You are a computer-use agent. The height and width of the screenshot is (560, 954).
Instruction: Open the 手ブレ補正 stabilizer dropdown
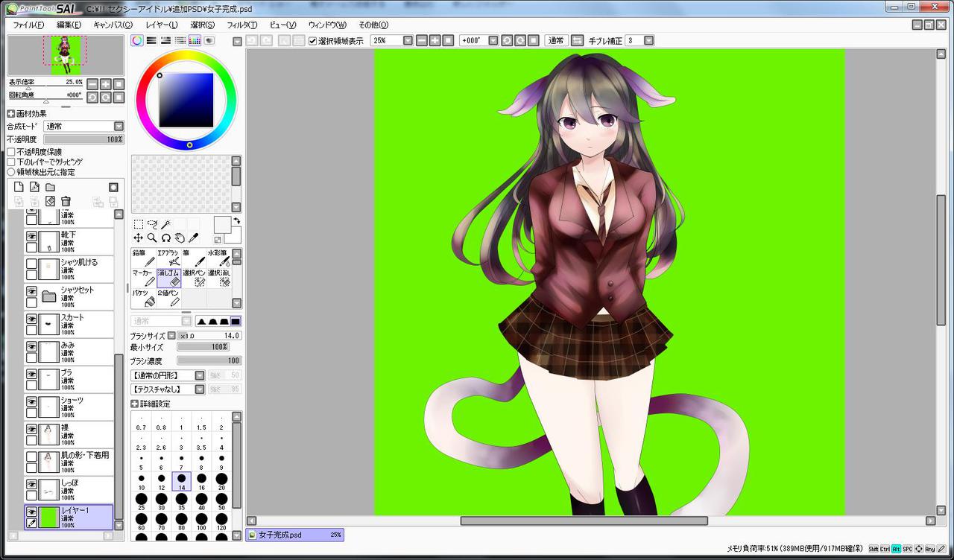point(648,40)
